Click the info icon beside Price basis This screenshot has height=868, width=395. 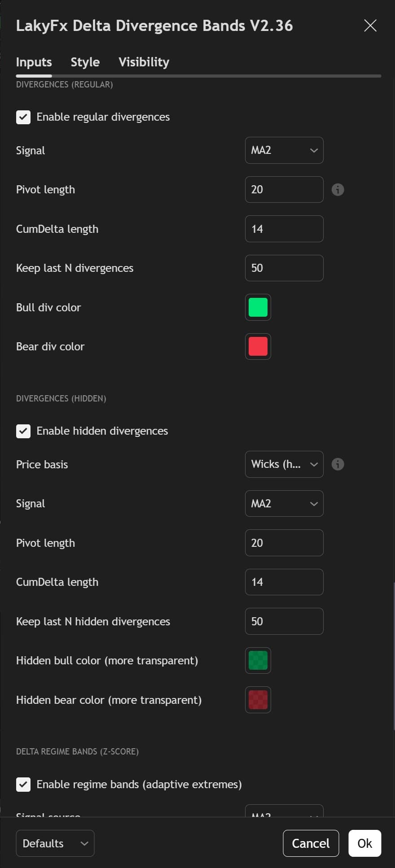click(338, 464)
